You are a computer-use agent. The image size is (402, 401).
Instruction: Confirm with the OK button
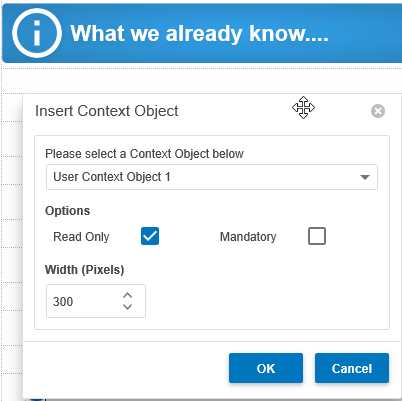[x=266, y=368]
